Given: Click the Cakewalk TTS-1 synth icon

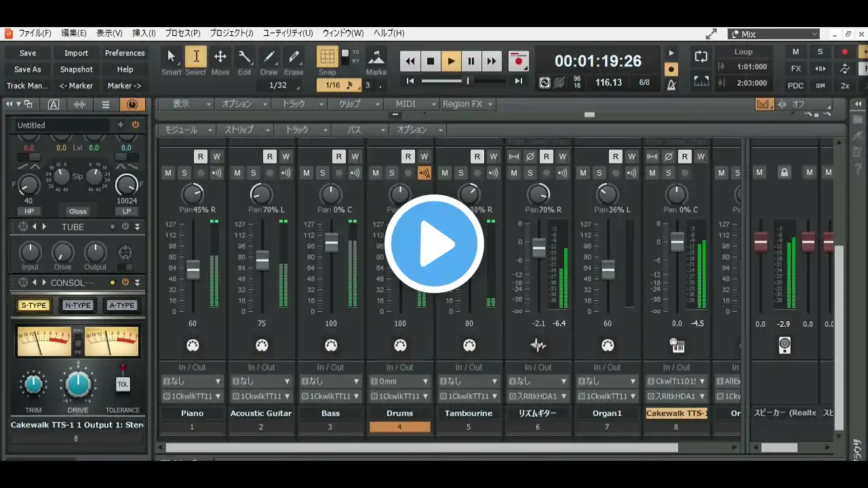Looking at the screenshot, I should pos(677,346).
